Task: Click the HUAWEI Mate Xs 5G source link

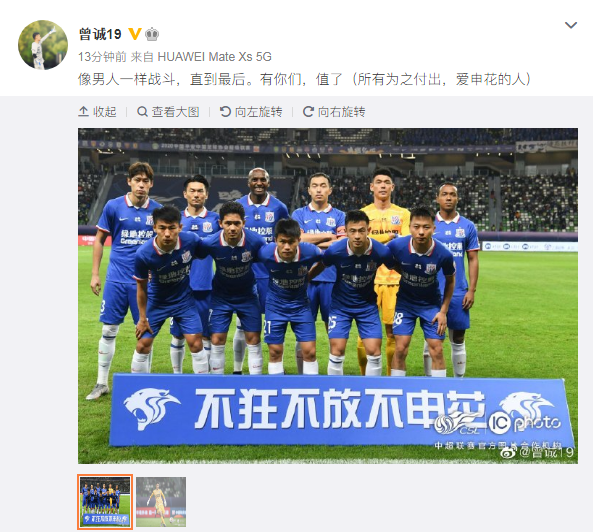Action: (x=214, y=57)
